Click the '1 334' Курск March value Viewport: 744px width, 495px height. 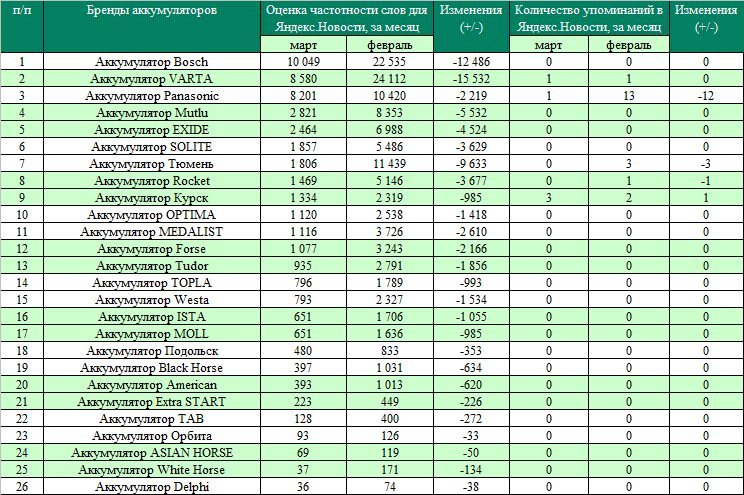[304, 198]
